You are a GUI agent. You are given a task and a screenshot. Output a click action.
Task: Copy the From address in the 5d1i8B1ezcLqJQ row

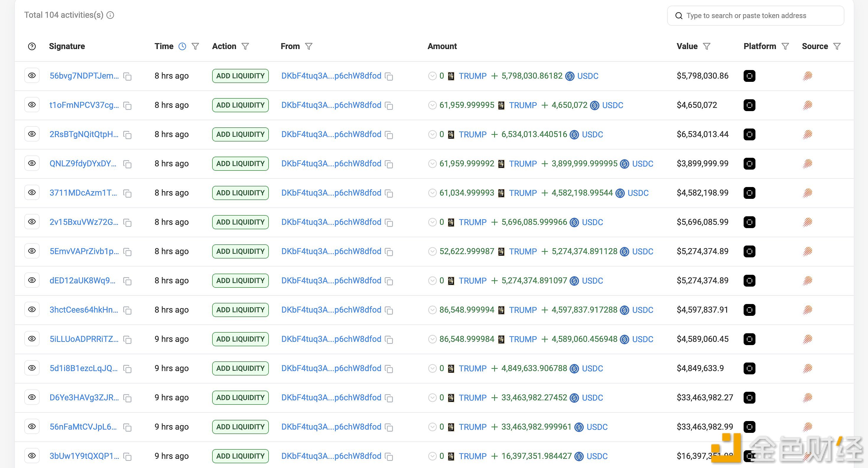pyautogui.click(x=389, y=369)
